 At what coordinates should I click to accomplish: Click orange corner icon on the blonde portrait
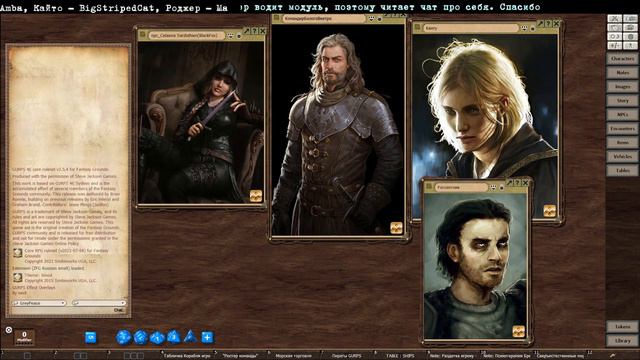coord(549,211)
